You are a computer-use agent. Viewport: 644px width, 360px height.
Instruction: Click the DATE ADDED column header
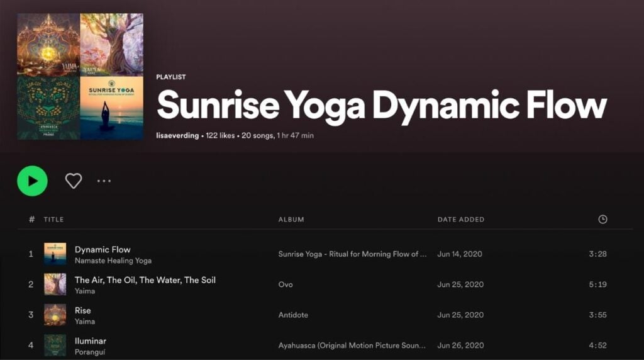coord(461,220)
